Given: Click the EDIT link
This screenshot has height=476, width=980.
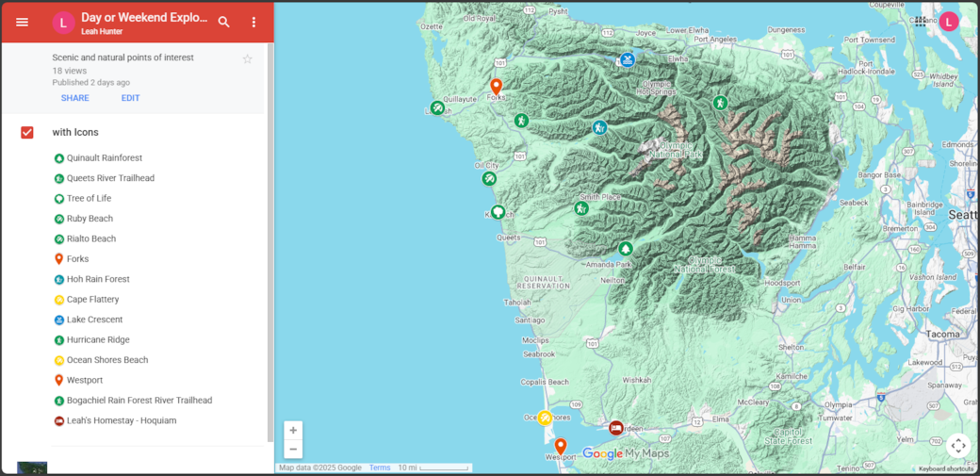Looking at the screenshot, I should tap(131, 98).
